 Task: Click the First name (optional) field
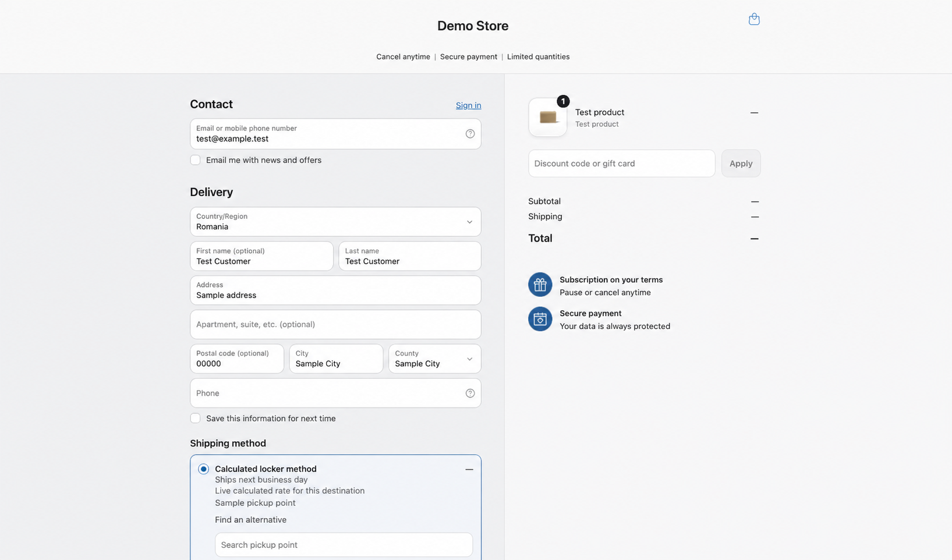point(261,256)
